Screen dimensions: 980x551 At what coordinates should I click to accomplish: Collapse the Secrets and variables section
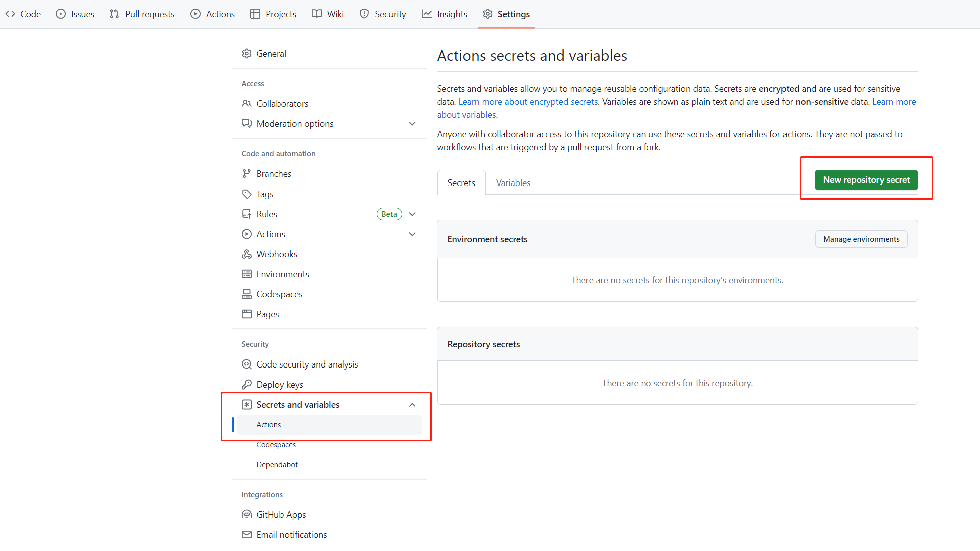coord(412,405)
